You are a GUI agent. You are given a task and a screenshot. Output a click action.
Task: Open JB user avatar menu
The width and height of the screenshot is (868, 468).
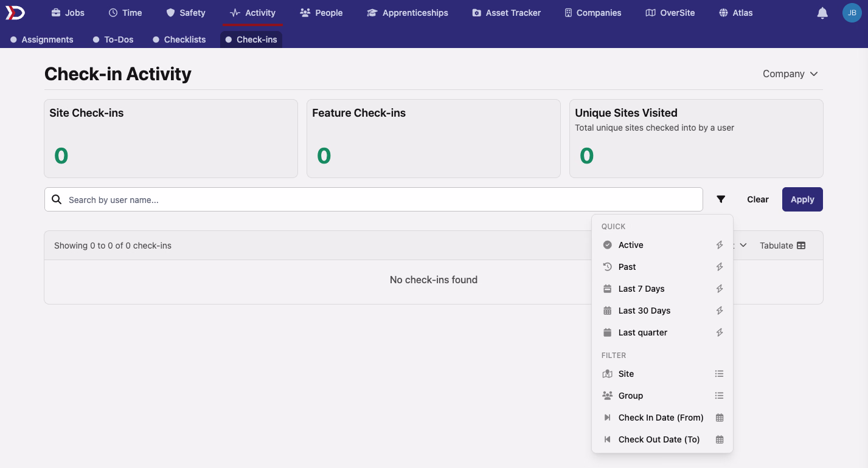pos(852,13)
